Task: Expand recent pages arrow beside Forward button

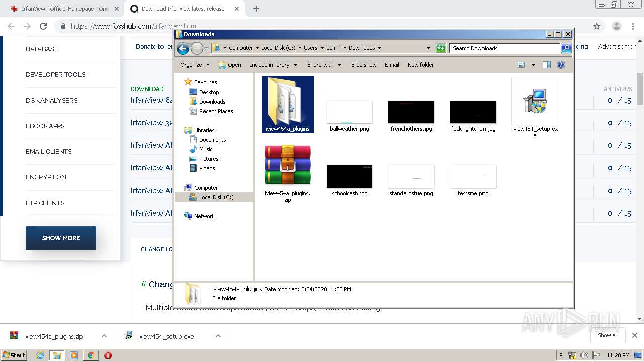Action: (206, 49)
